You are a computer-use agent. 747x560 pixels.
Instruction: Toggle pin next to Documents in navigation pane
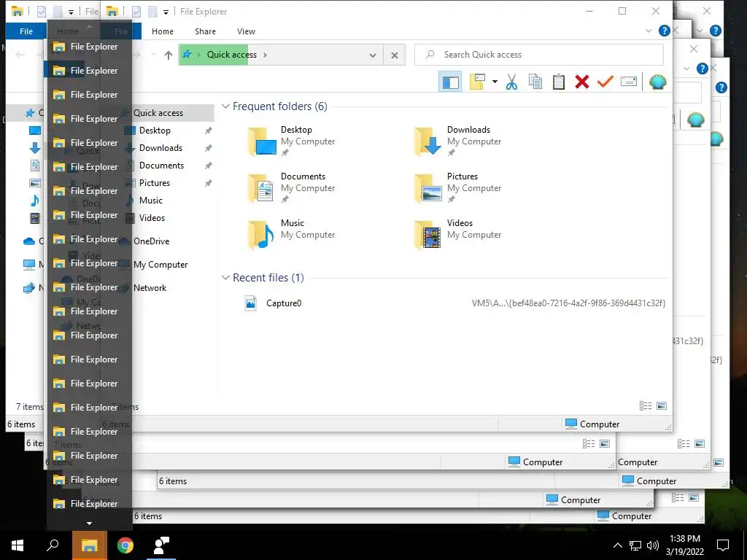pos(208,166)
